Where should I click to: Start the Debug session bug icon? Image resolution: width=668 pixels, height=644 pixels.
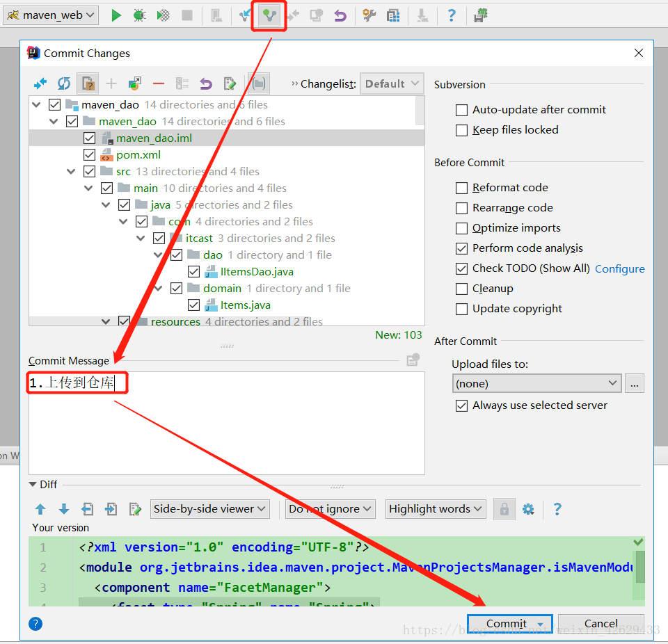(139, 15)
